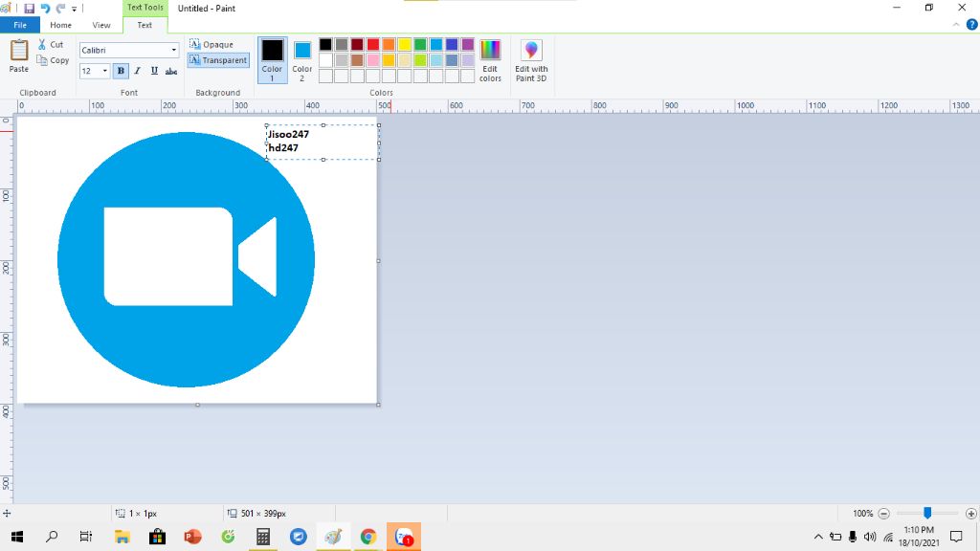Click inside the Jisoo247 text box
The height and width of the screenshot is (551, 980).
click(x=323, y=142)
